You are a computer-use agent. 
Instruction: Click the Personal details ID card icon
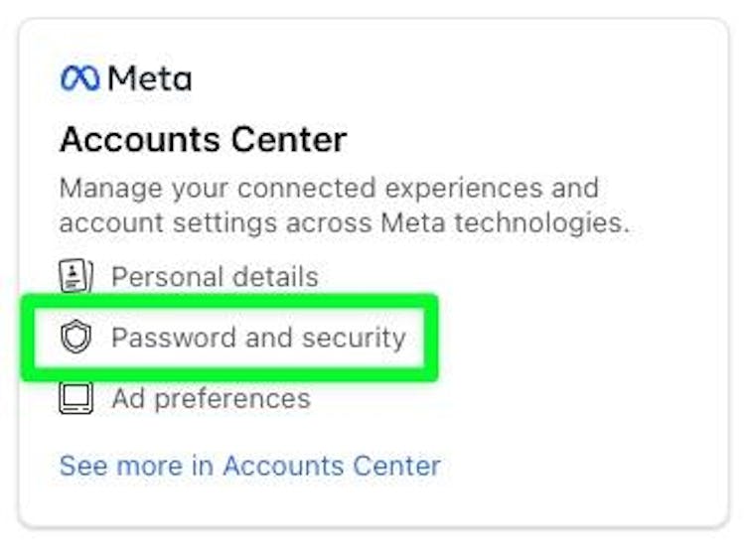point(76,275)
